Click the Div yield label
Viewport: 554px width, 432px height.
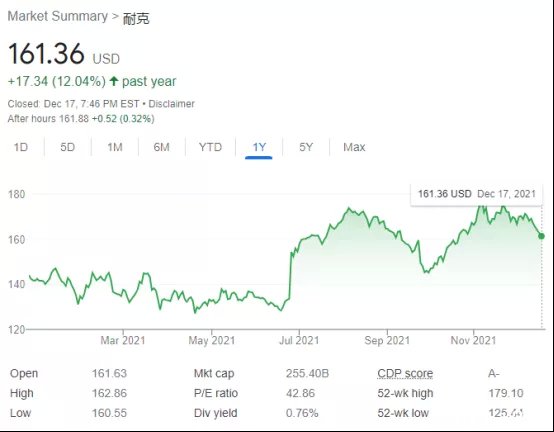(x=216, y=413)
